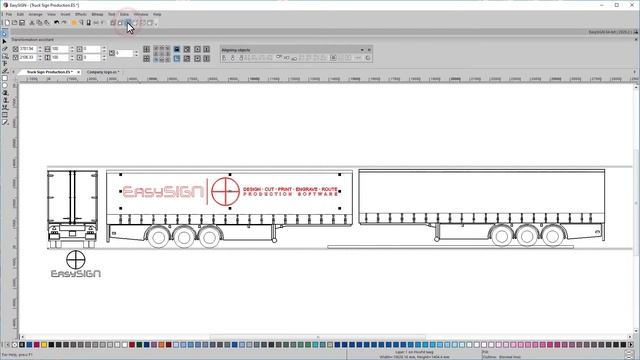Click the last round icon in Aligning objects
Viewport: 640px width, 360px height.
[x=368, y=58]
